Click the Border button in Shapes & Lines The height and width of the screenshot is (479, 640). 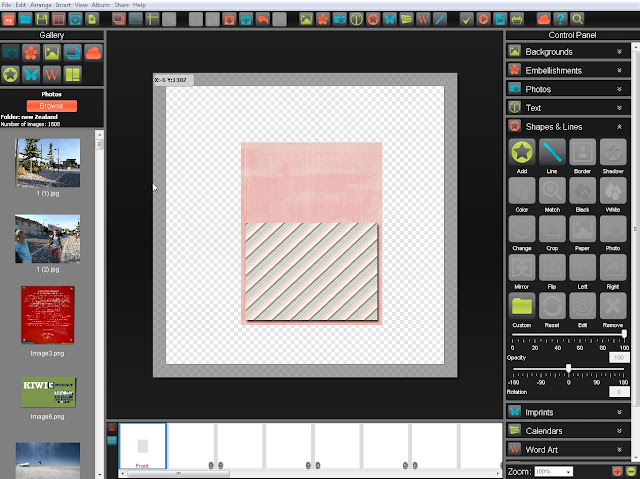582,152
